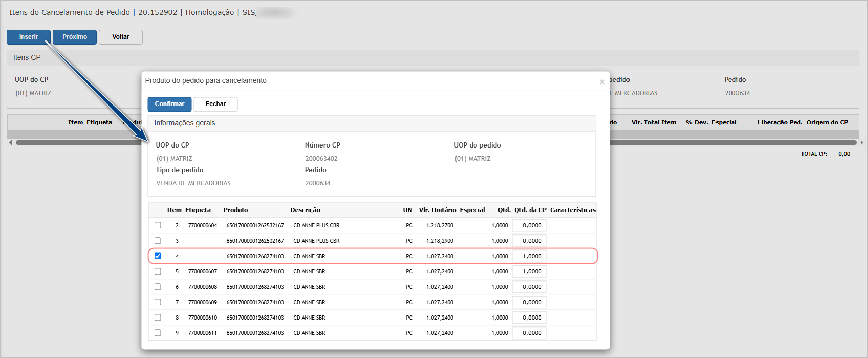
Task: Click the Voltar button
Action: pos(121,37)
